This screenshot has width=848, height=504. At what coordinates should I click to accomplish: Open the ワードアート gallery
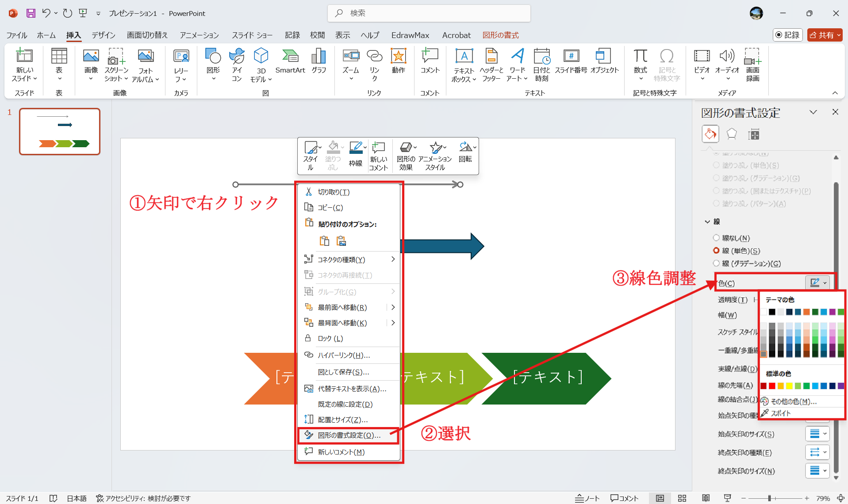click(517, 65)
